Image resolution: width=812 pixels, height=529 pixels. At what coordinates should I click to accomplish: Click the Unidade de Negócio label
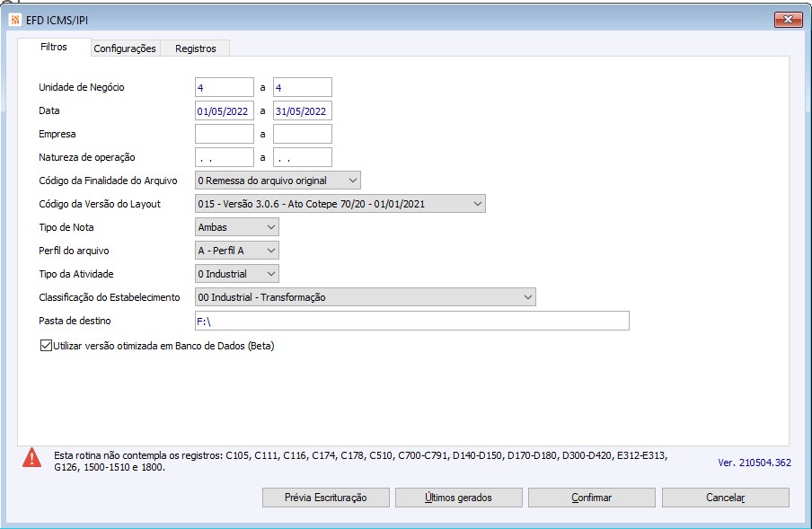click(x=82, y=87)
